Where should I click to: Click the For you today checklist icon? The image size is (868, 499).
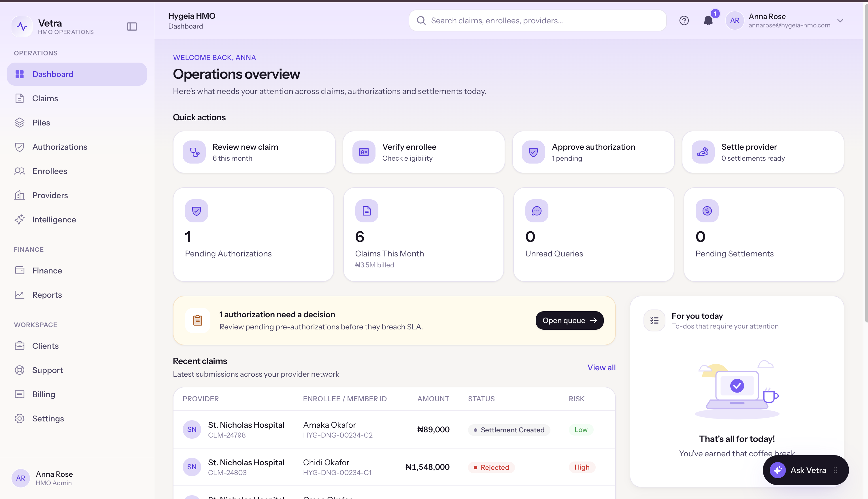(x=654, y=320)
